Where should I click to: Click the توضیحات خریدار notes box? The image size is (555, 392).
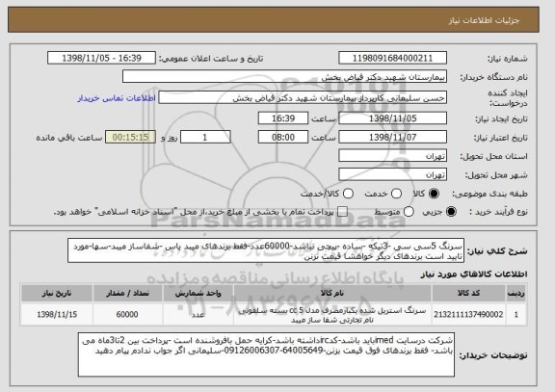266,354
